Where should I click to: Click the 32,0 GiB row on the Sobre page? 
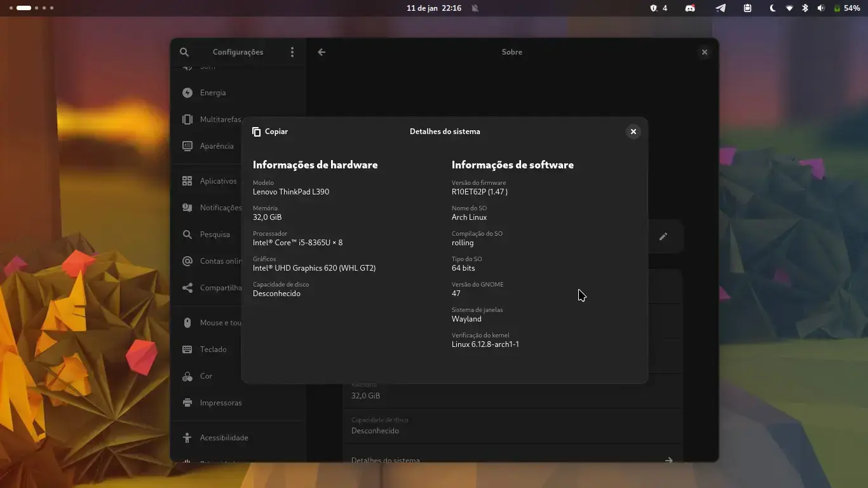[x=512, y=391]
